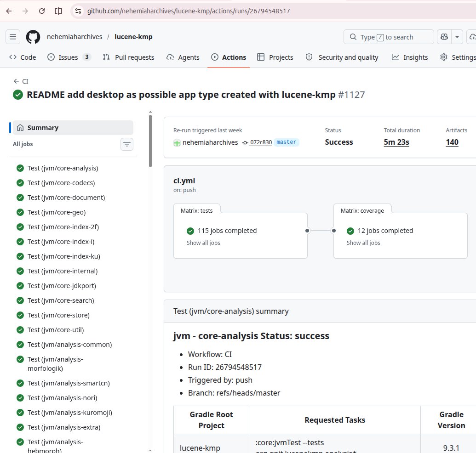Expand the Copilot dropdown arrow
The width and height of the screenshot is (476, 453).
[457, 37]
